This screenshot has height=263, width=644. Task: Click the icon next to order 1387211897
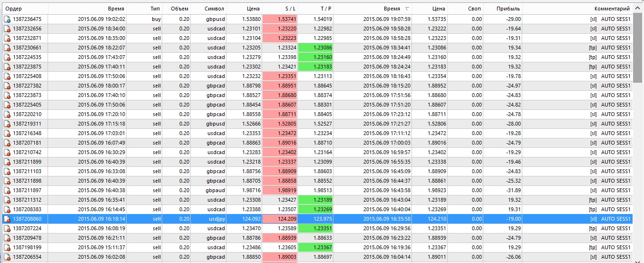click(x=7, y=191)
